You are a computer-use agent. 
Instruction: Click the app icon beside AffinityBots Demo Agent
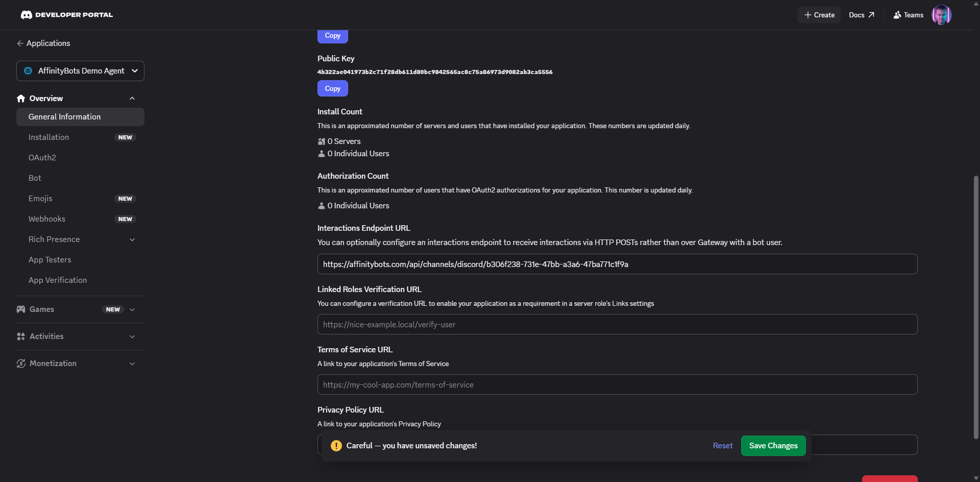tap(28, 70)
